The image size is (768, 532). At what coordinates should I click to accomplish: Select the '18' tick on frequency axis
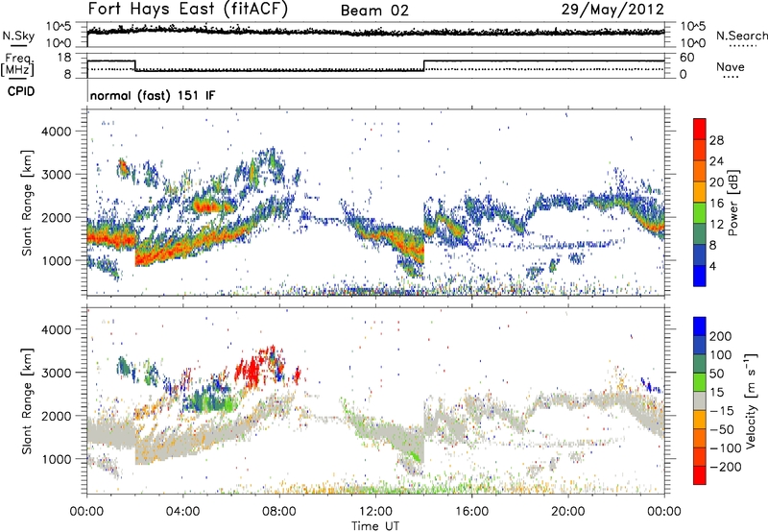coord(64,58)
